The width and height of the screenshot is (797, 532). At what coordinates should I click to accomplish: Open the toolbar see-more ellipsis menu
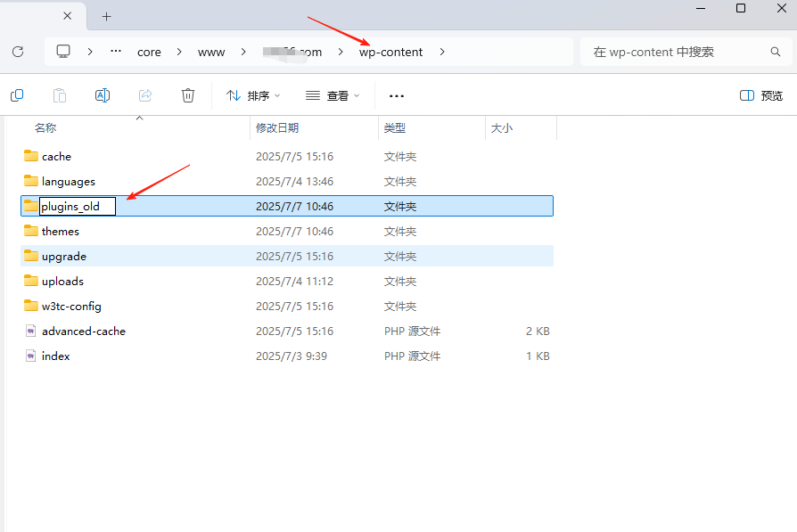coord(396,95)
